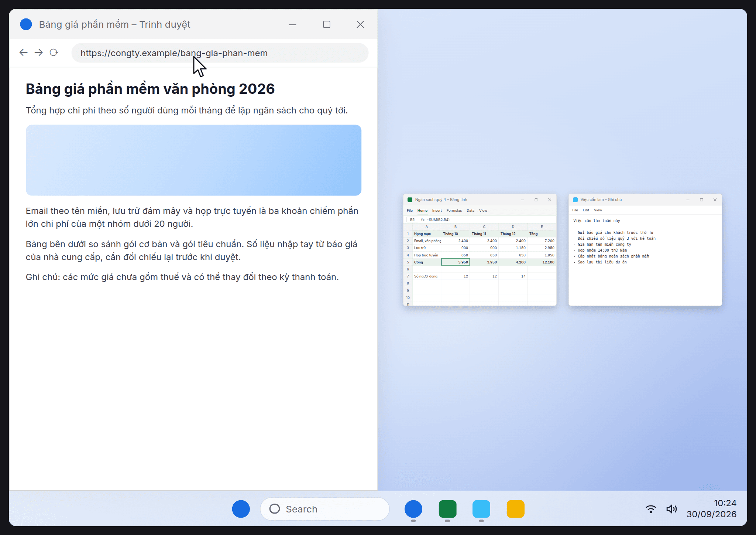Open the Home tab in the spreadsheet window
Viewport: 756px width, 535px height.
(422, 211)
